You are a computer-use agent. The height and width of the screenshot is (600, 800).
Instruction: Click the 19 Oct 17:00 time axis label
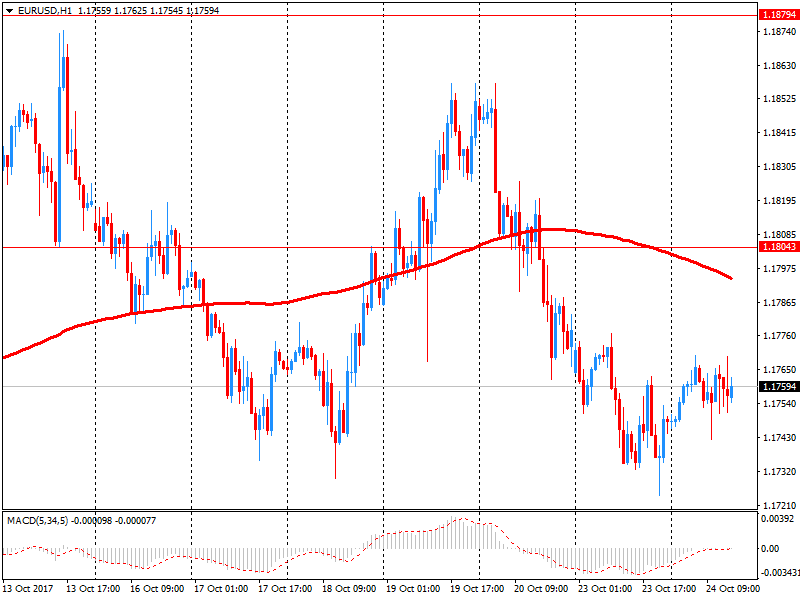pyautogui.click(x=477, y=589)
